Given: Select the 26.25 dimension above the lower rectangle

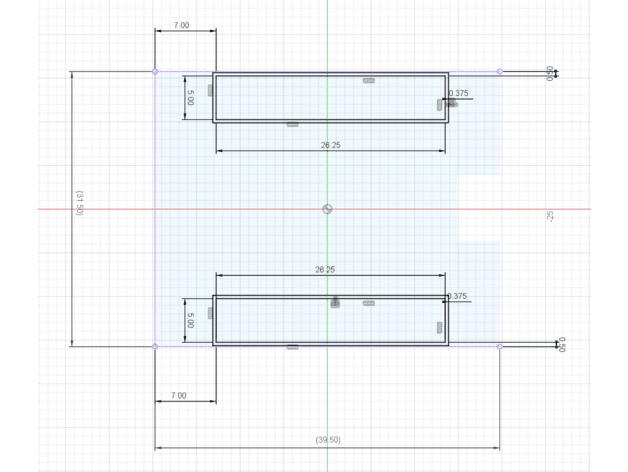Looking at the screenshot, I should pyautogui.click(x=325, y=270).
